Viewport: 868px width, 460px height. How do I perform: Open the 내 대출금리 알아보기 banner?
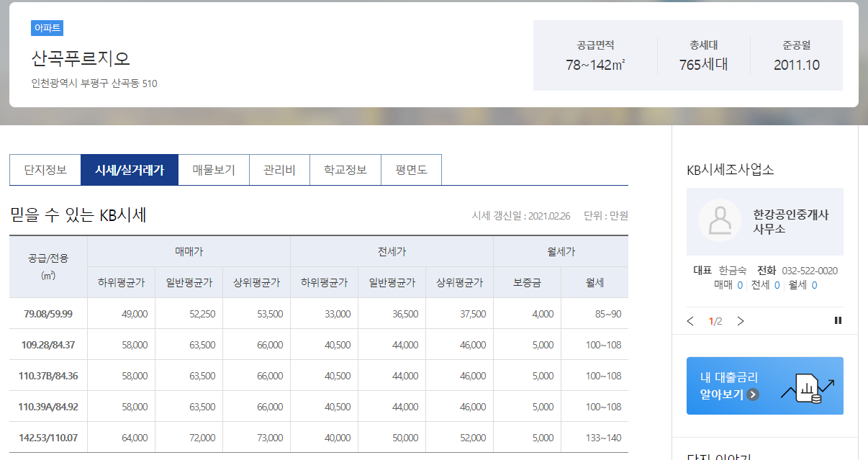click(x=765, y=386)
